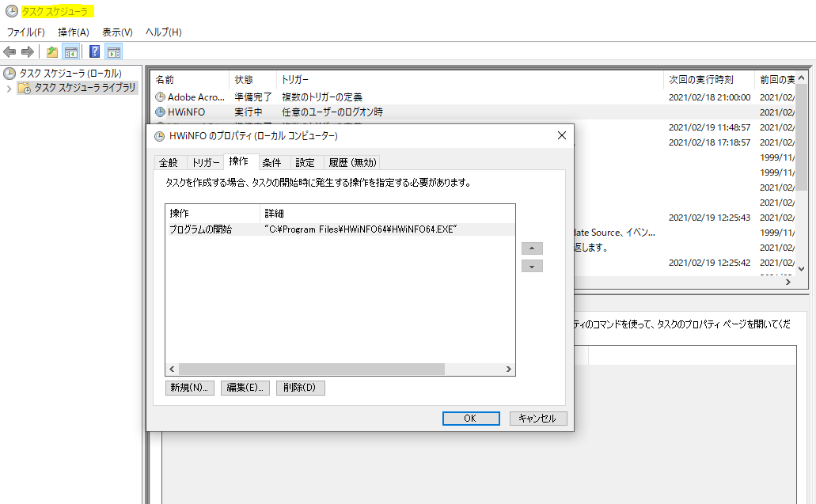The width and height of the screenshot is (816, 504).
Task: Move action down with the down arrow button
Action: pos(532,267)
